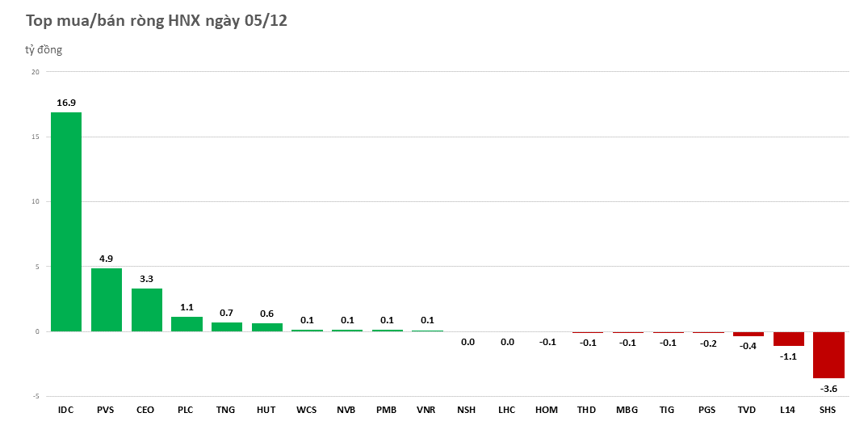The width and height of the screenshot is (868, 434).
Task: Select the red SHS bar
Action: (828, 355)
